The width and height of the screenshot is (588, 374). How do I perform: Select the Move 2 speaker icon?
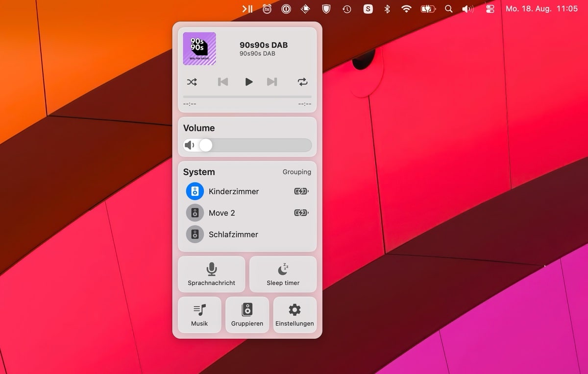[195, 213]
